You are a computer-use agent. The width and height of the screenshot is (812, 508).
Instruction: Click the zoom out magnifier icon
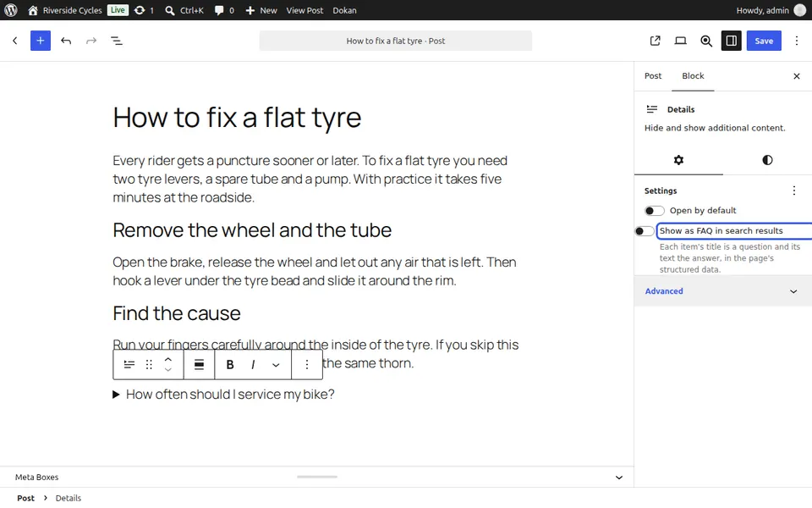(705, 41)
